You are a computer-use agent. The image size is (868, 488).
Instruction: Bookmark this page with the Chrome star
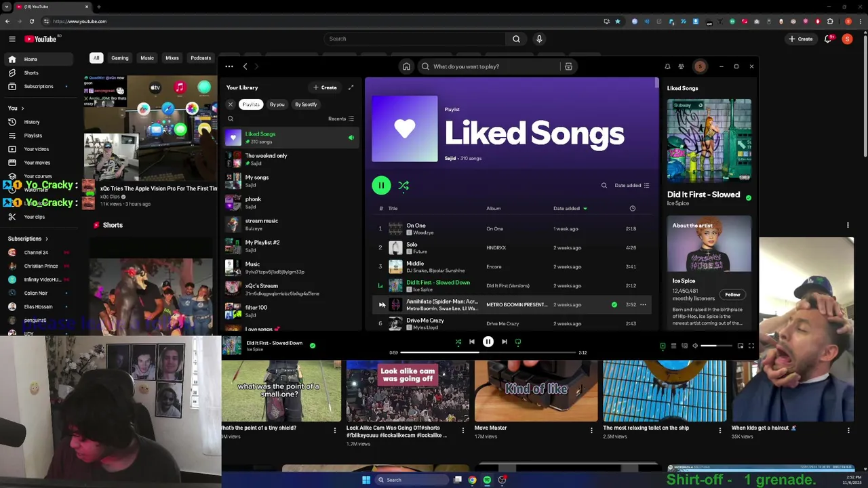point(618,21)
